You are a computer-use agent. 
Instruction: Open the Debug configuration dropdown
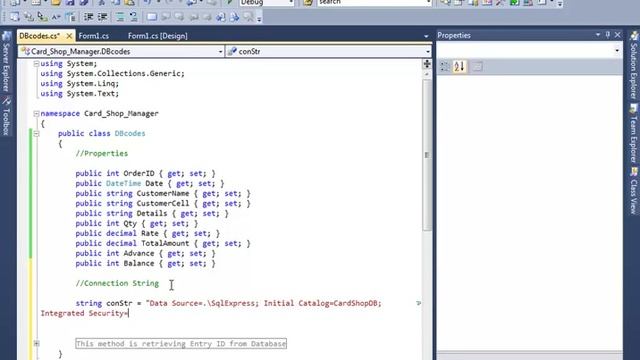tap(291, 2)
